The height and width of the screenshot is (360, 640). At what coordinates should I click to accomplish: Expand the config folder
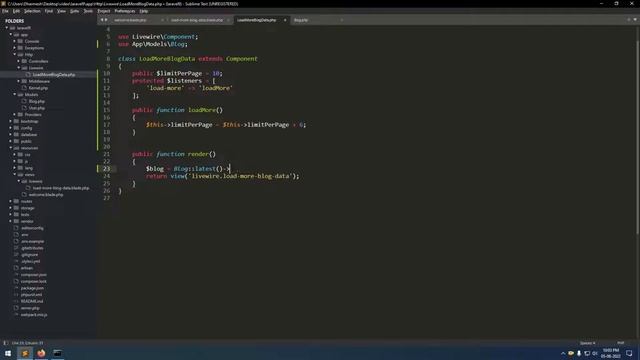tap(11, 128)
